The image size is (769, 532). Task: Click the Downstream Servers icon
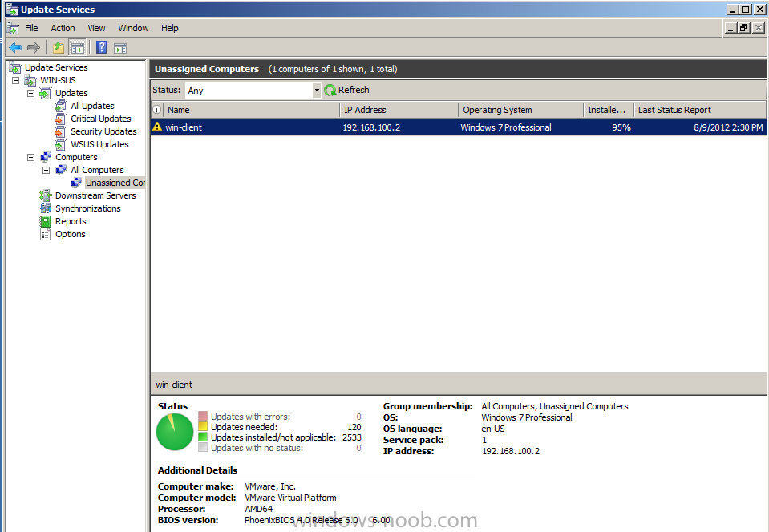tap(46, 195)
